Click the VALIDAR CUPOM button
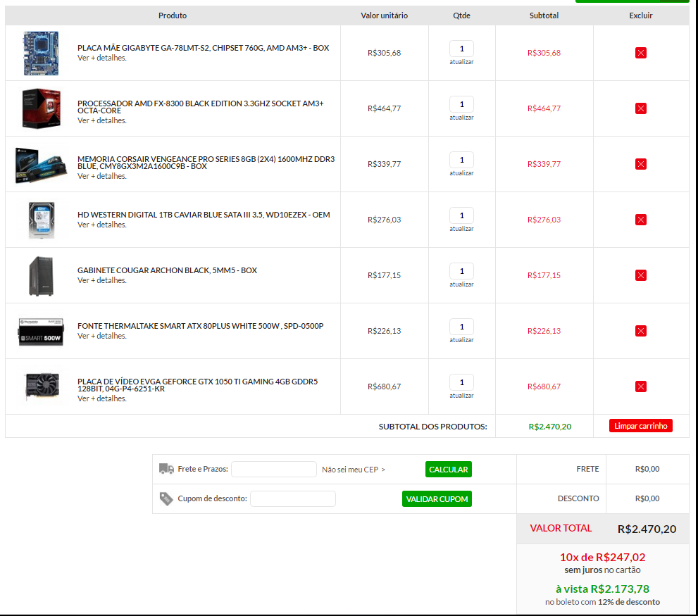Viewport: 698px width, 616px height. (437, 499)
